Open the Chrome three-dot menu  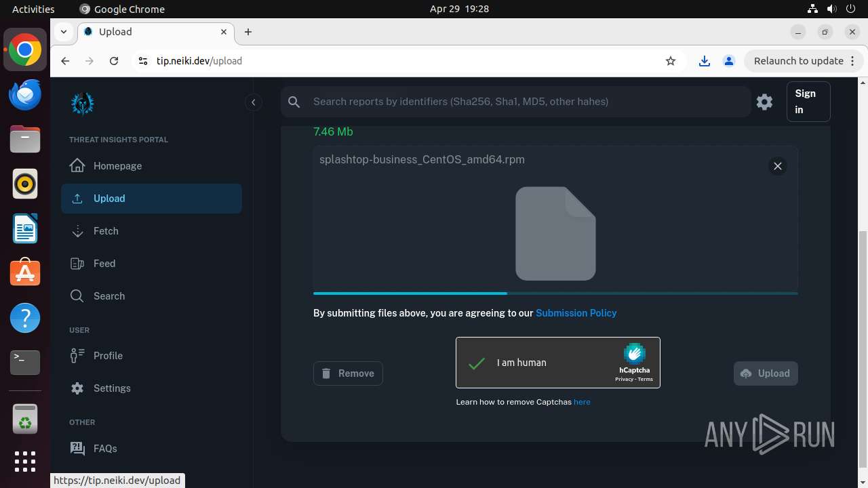[854, 61]
